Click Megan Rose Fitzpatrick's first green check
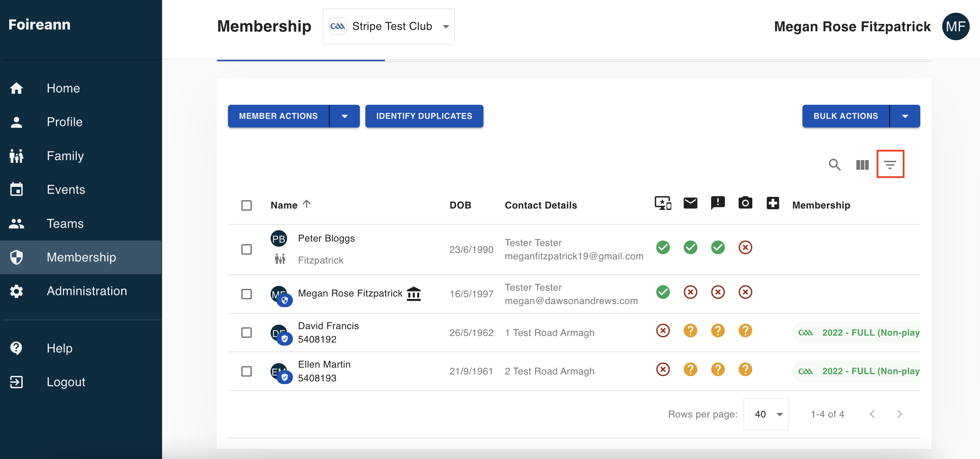Image resolution: width=980 pixels, height=459 pixels. click(x=663, y=292)
